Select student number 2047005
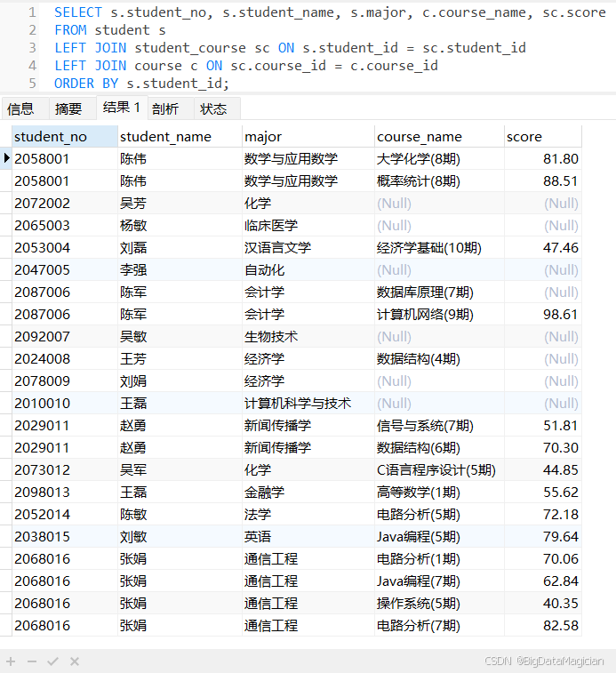616x673 pixels. tap(64, 270)
